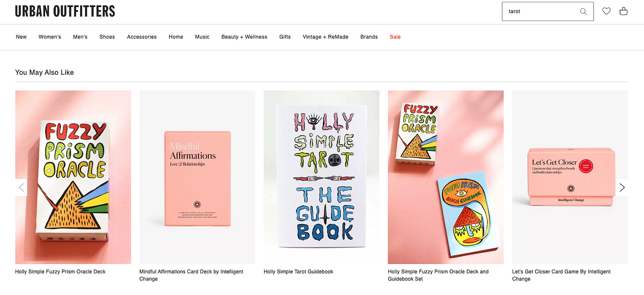Open Fuzzy Prism Oracle deck product image
644x295 pixels.
point(73,177)
